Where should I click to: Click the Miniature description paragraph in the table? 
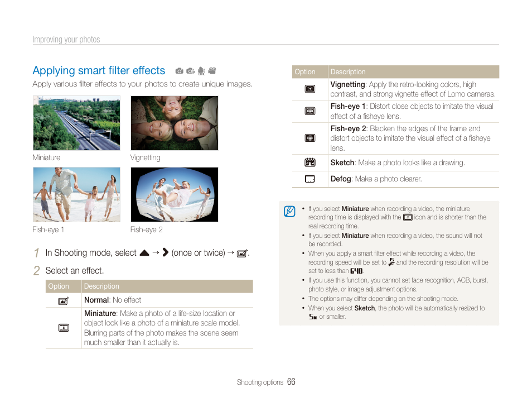pyautogui.click(x=162, y=328)
